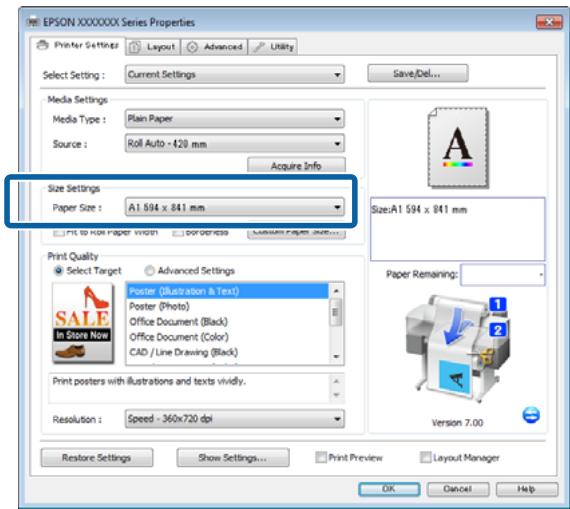
Task: Close the Properties dialog window
Action: (549, 23)
